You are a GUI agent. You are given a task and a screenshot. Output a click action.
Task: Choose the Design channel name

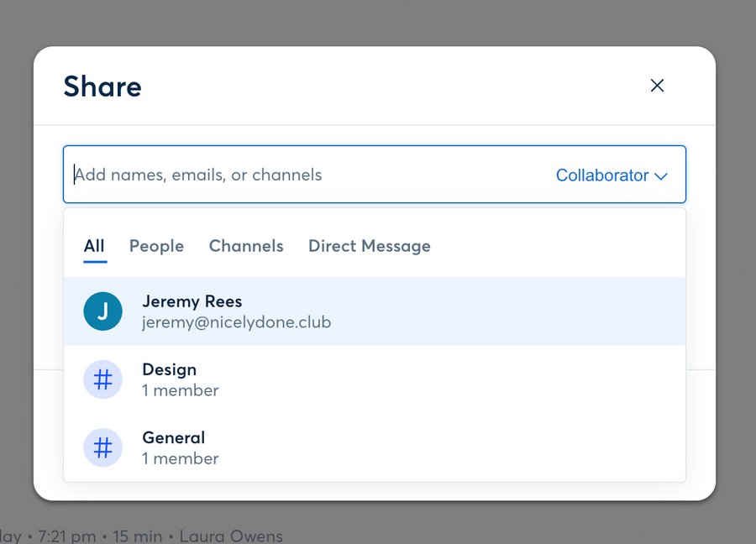click(x=170, y=369)
